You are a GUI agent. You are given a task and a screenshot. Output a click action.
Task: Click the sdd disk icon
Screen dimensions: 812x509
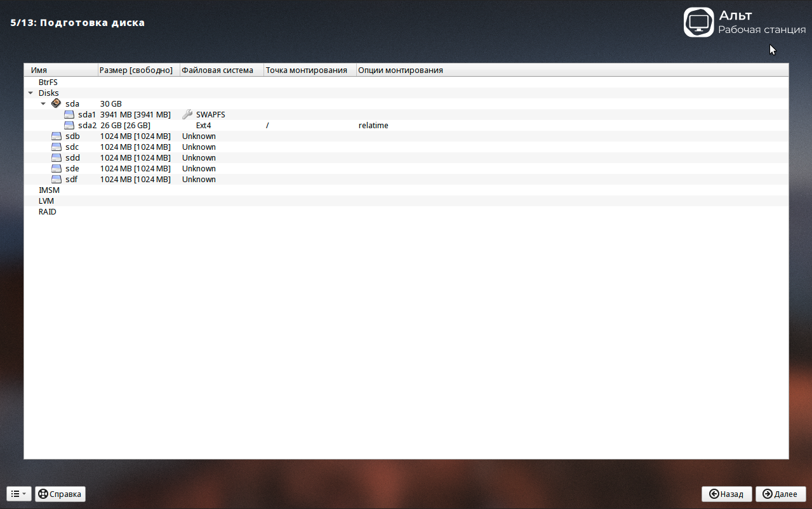tap(57, 158)
